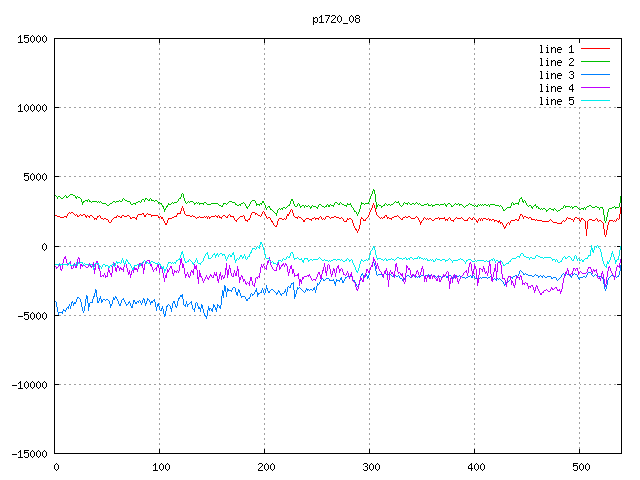Click the 500 x-axis tick label
640x480 pixels.
580,467
